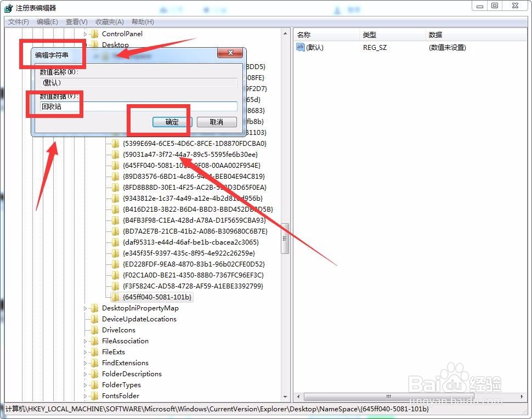Viewport: 532px width, 419px height.
Task: Click the 名称 column header
Action: point(326,35)
